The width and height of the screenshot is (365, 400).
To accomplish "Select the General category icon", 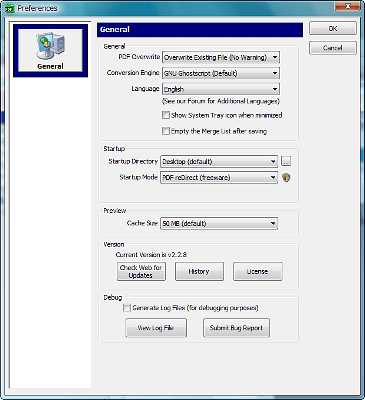I will (x=50, y=50).
